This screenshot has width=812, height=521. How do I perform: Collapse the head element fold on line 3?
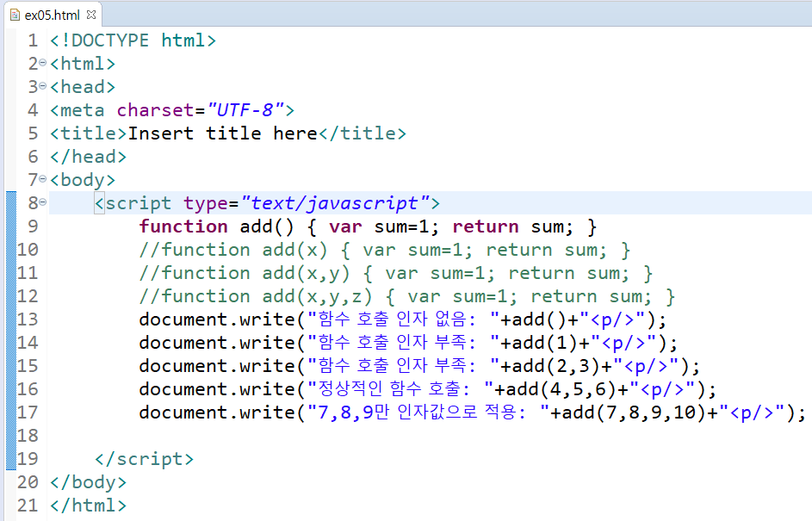point(42,86)
